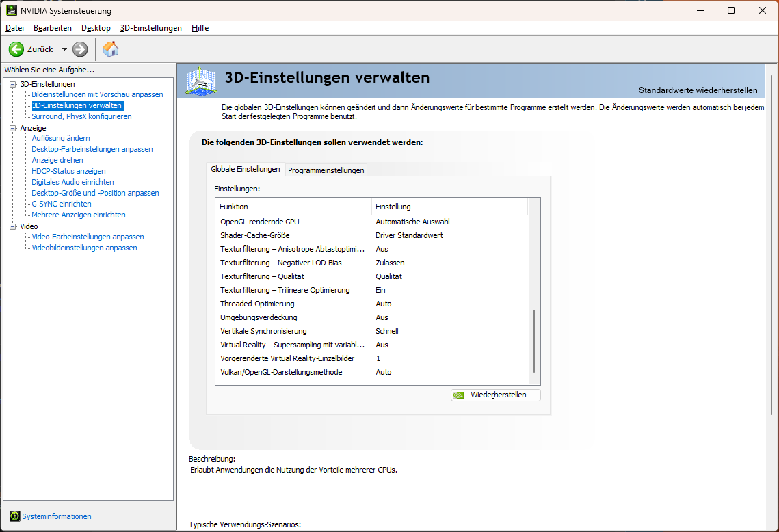Click the main page vertical scrollbar
779x532 pixels.
(771, 244)
